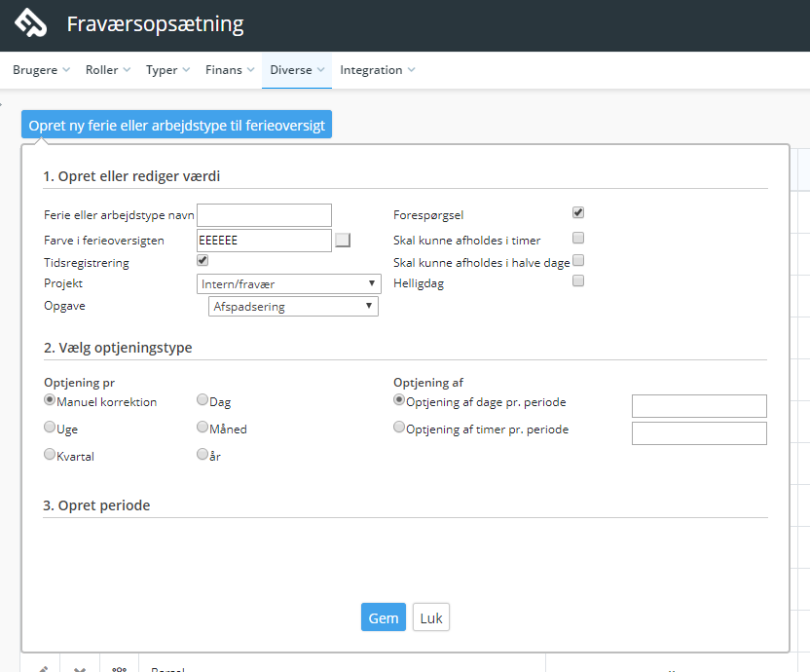This screenshot has width=810, height=672.
Task: Open the Typer menu
Action: [167, 70]
